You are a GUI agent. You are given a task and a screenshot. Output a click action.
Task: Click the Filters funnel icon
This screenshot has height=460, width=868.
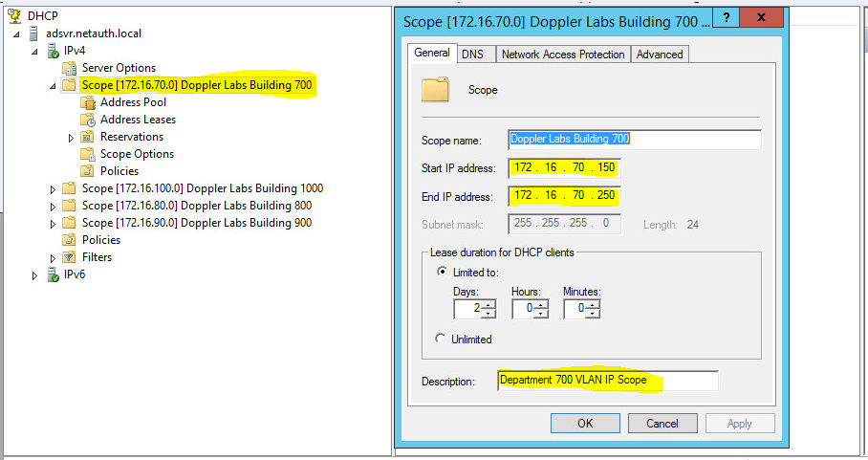tap(69, 257)
